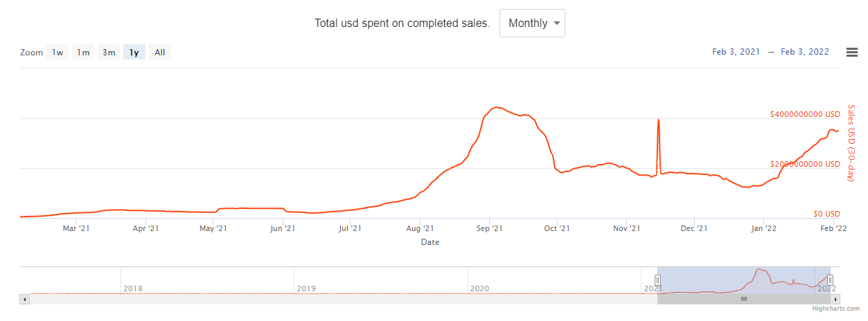This screenshot has width=868, height=321.
Task: Click the horizontal scrollbar thumb grip
Action: tap(744, 300)
